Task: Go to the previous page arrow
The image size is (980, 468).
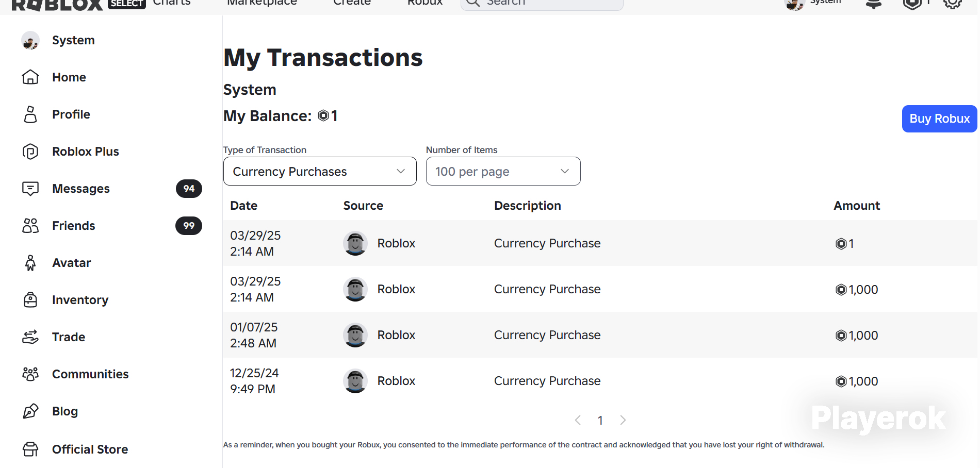Action: (x=578, y=420)
